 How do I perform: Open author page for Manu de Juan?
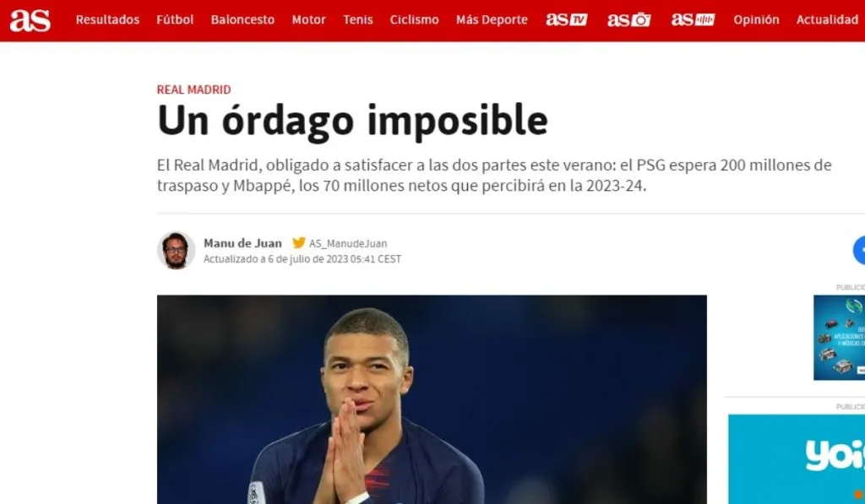242,243
